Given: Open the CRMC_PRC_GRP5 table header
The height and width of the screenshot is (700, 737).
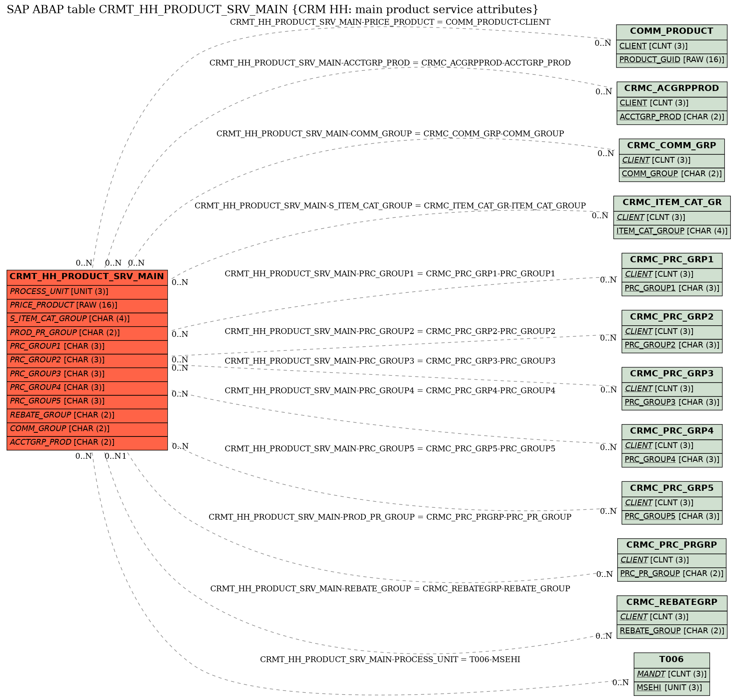Looking at the screenshot, I should (672, 489).
